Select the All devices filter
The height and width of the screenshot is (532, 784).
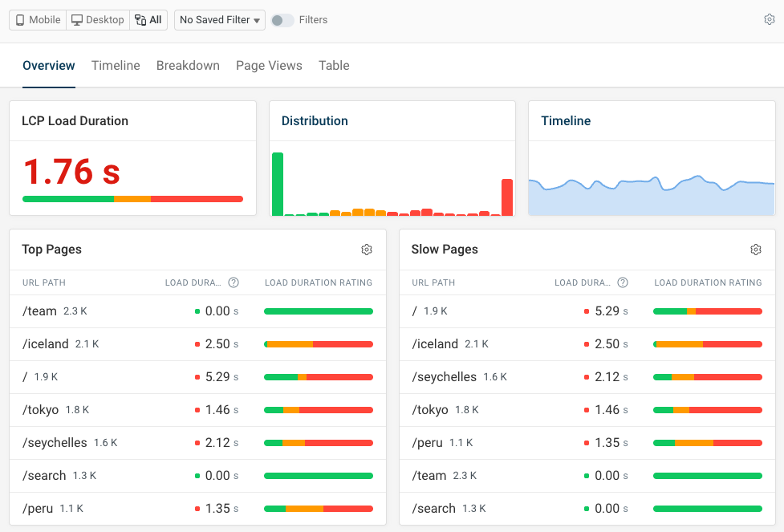148,20
